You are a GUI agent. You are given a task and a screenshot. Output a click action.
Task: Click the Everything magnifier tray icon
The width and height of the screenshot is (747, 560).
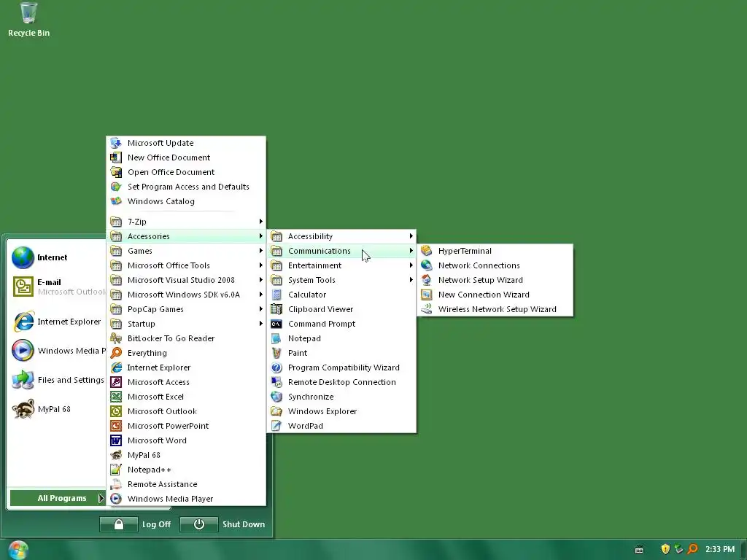[x=693, y=549]
